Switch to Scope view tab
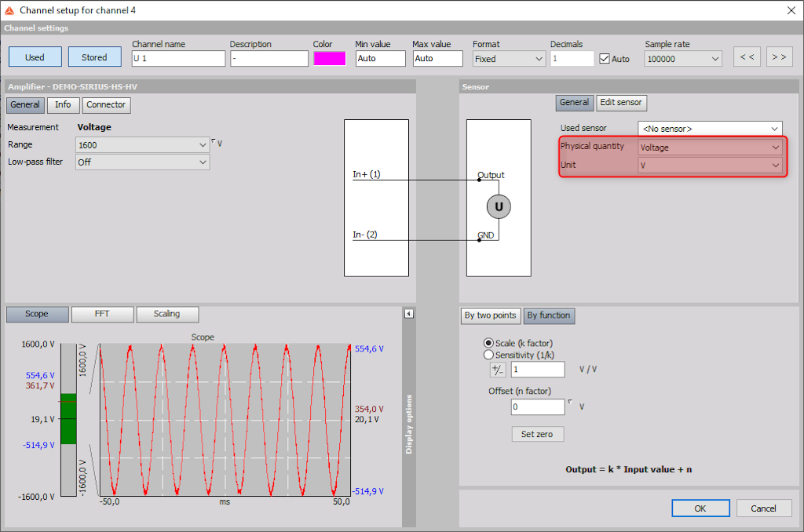 37,314
